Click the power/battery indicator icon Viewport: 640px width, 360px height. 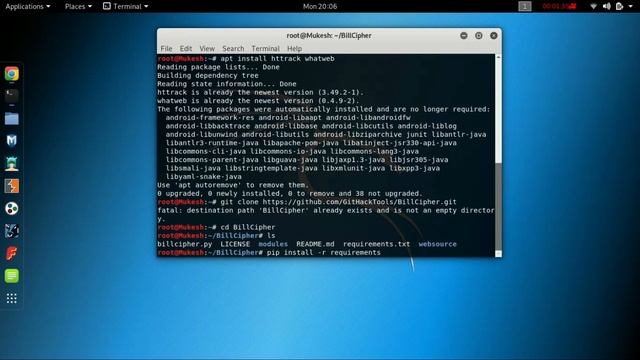pos(619,6)
